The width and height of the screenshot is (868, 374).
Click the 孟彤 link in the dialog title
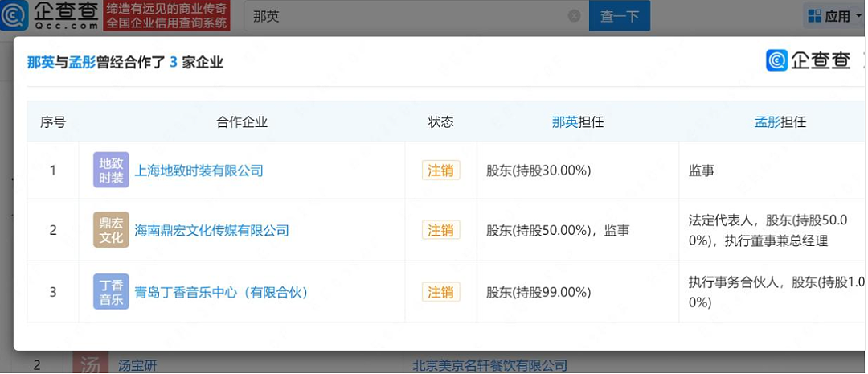82,63
